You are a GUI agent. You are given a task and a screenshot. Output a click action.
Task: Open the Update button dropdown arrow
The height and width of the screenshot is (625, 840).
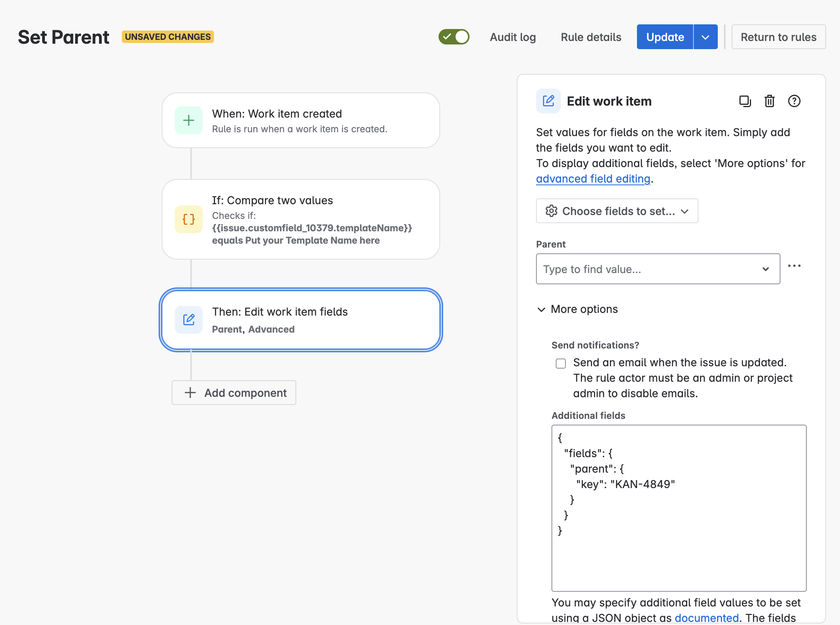705,37
